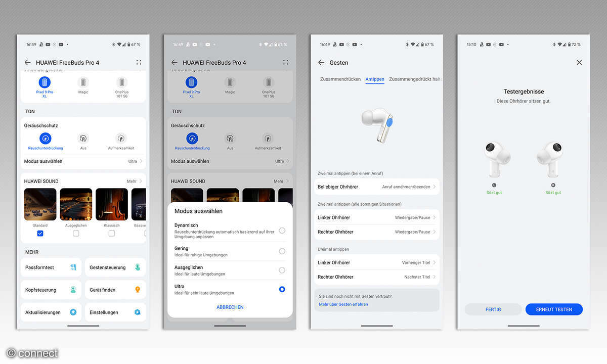
Task: Click the Aktualisierungen update arrow icon
Action: click(x=73, y=312)
